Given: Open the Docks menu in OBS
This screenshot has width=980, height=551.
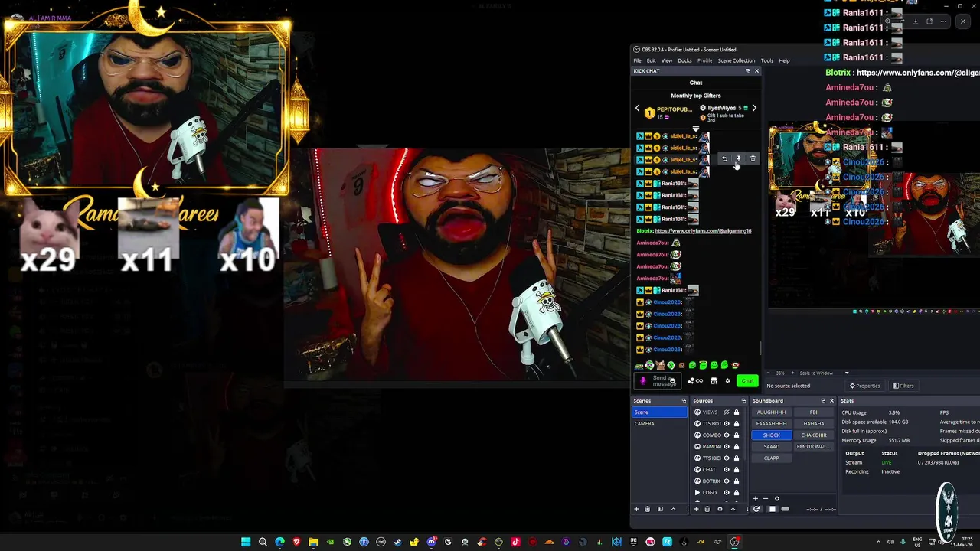Looking at the screenshot, I should point(684,60).
